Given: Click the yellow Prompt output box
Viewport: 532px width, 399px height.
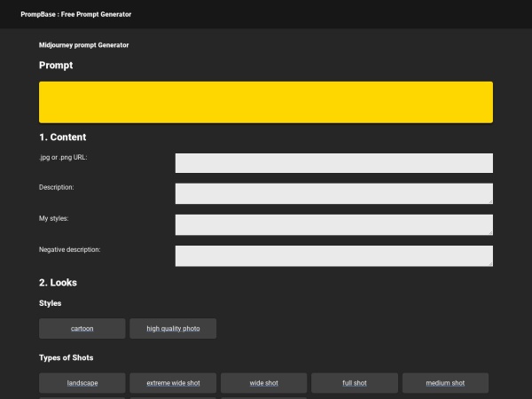Looking at the screenshot, I should click(266, 102).
